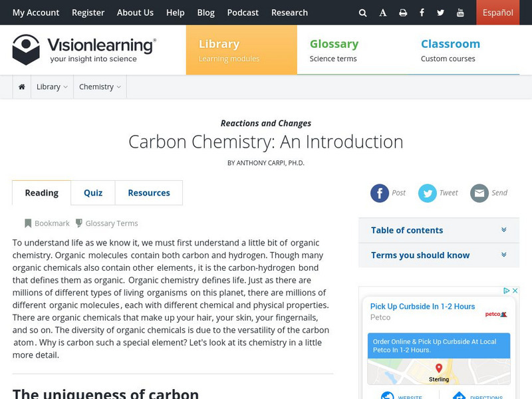Click the print page icon
The width and height of the screenshot is (532, 399).
403,13
